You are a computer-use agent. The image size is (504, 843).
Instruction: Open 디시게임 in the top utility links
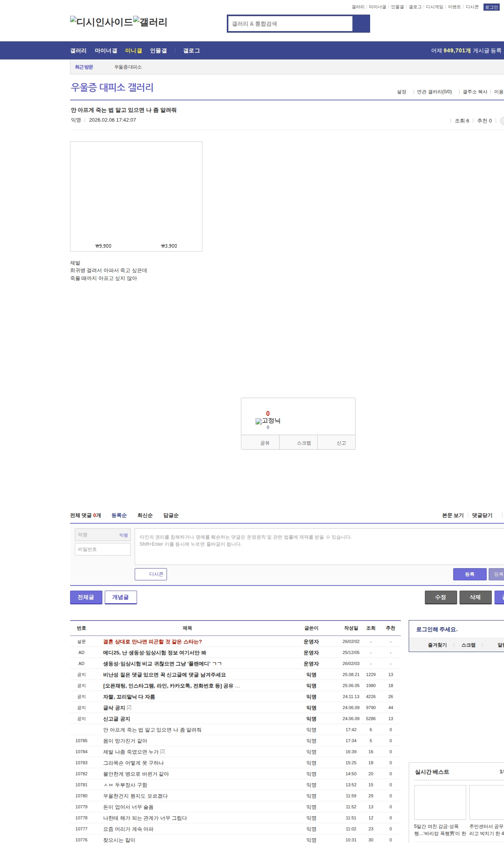[x=435, y=7]
